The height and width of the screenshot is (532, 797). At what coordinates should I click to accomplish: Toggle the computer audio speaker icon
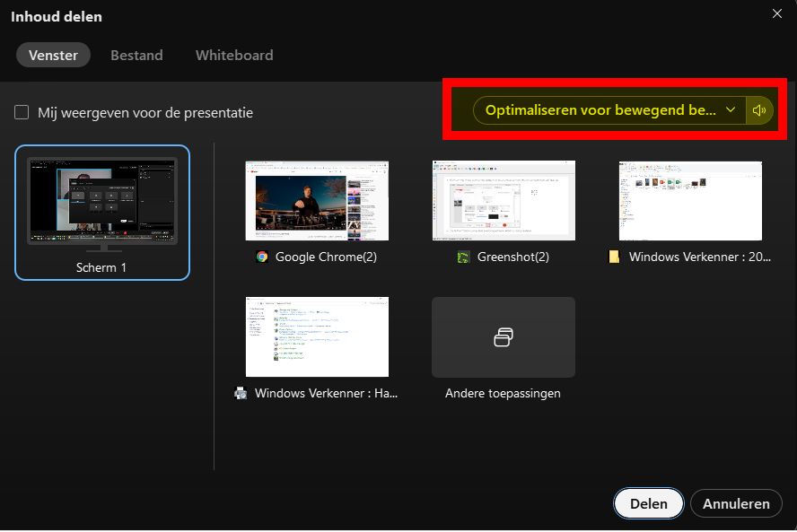759,110
